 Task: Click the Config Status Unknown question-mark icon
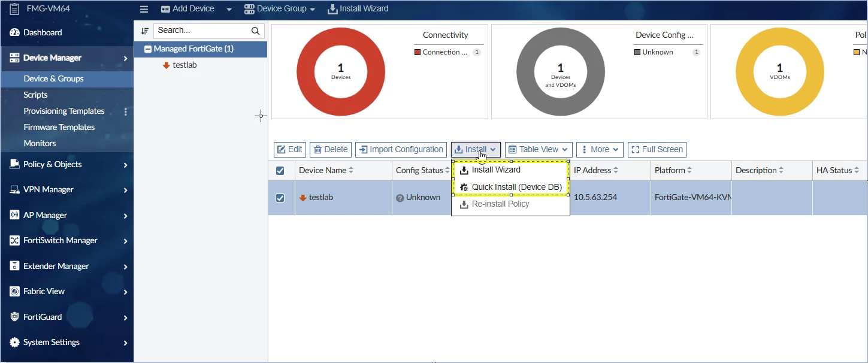coord(400,198)
